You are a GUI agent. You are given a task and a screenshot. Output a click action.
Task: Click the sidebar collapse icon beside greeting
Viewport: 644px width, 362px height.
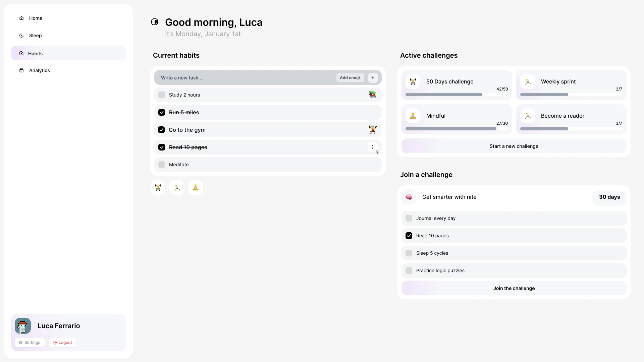pyautogui.click(x=155, y=22)
